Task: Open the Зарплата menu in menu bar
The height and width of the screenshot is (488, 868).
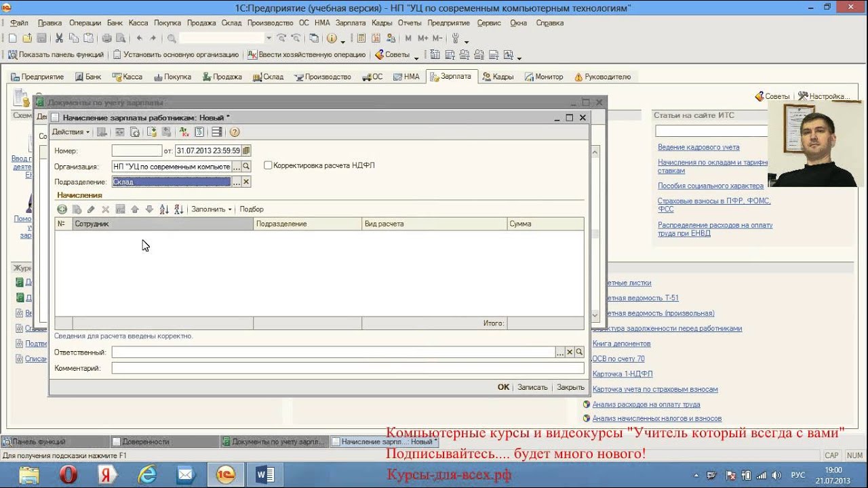Action: click(x=351, y=23)
